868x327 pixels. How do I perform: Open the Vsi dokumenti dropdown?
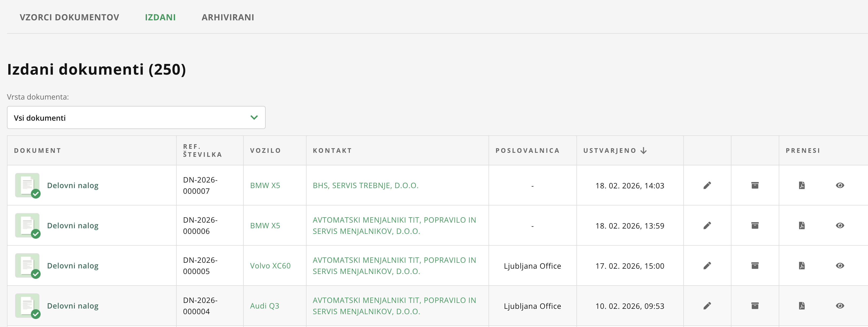tap(136, 117)
